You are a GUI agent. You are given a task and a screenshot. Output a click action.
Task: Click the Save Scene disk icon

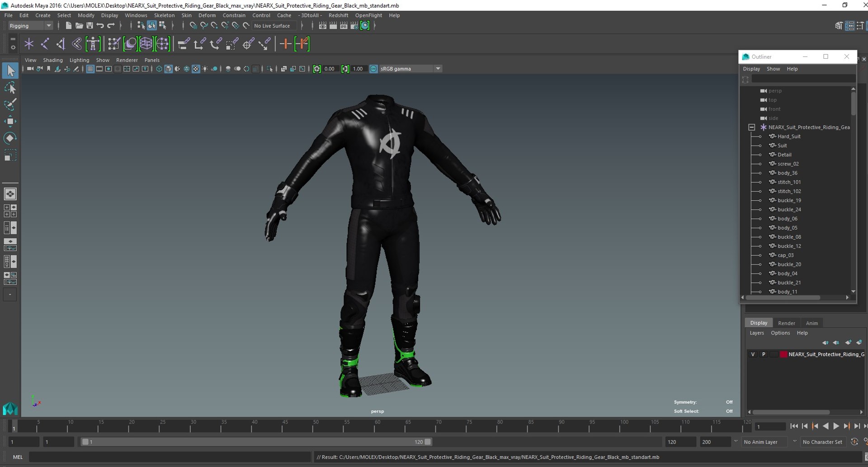90,26
